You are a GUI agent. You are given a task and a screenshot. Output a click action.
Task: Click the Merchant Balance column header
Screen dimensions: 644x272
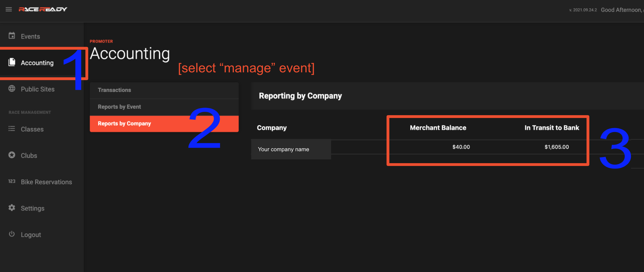(438, 128)
